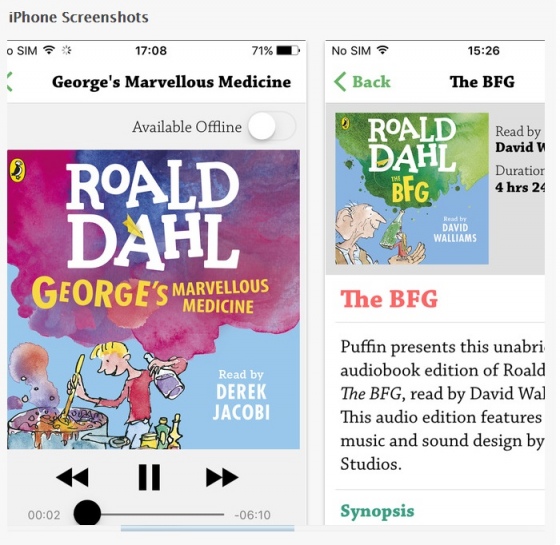Go Back from The BFG page
The height and width of the screenshot is (545, 560).
(x=362, y=82)
